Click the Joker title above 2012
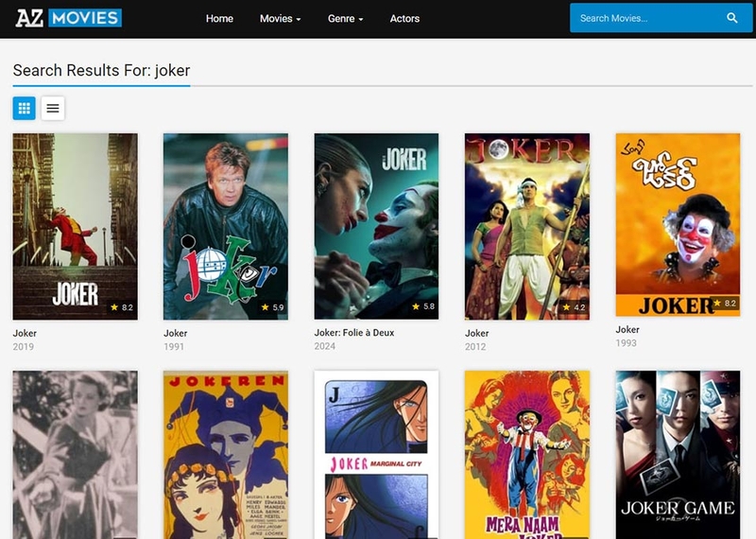Image resolution: width=756 pixels, height=539 pixels. pos(477,333)
